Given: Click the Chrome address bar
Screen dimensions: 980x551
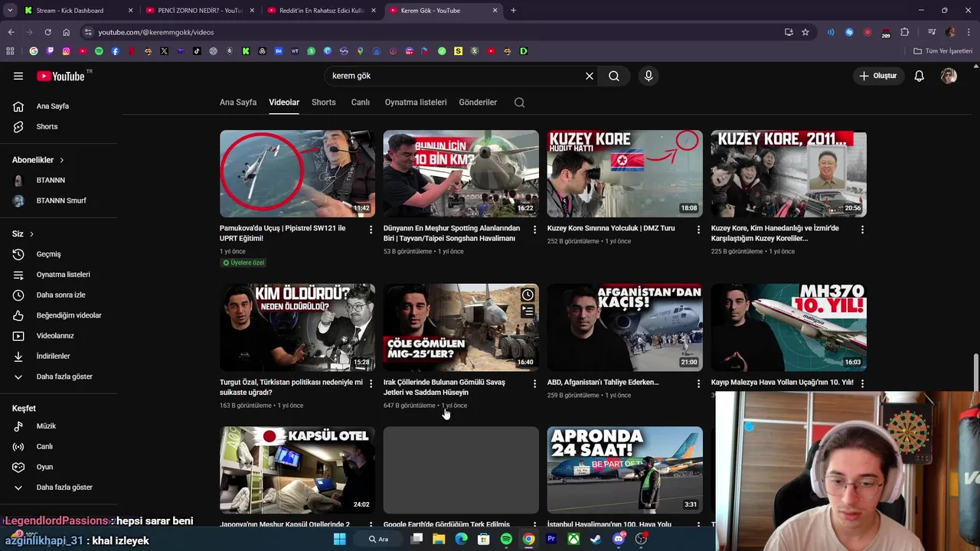Looking at the screenshot, I should coord(429,32).
